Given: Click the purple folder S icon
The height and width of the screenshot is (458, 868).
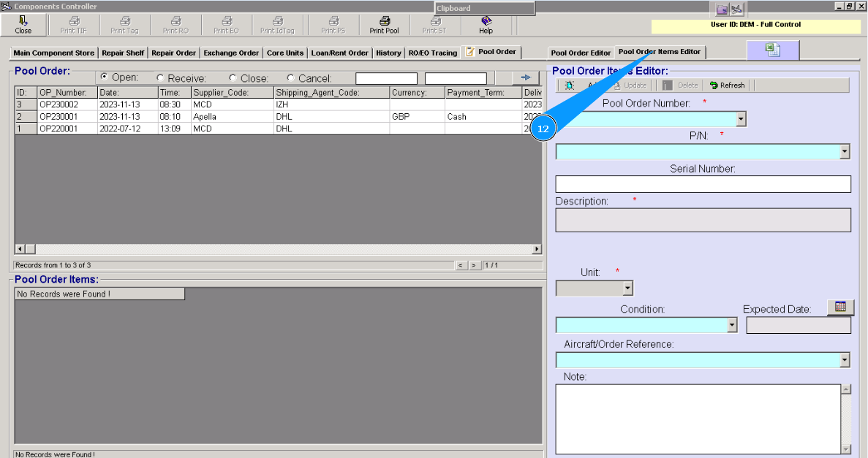Looking at the screenshot, I should pyautogui.click(x=722, y=9).
